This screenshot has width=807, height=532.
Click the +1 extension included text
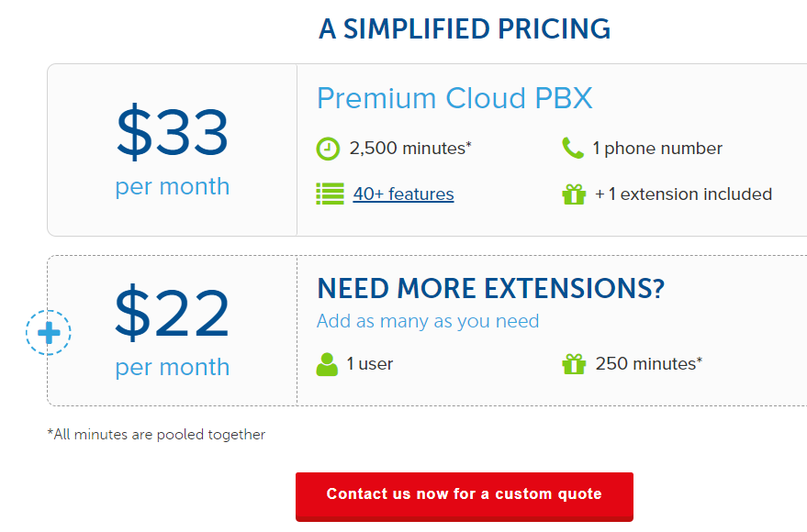(x=683, y=194)
